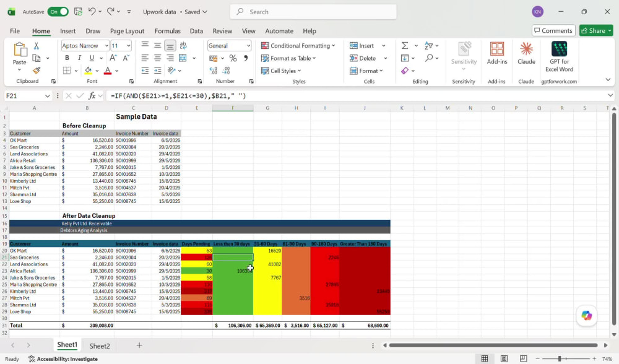Open the font size dropdown
Image resolution: width=619 pixels, height=364 pixels.
pyautogui.click(x=128, y=46)
